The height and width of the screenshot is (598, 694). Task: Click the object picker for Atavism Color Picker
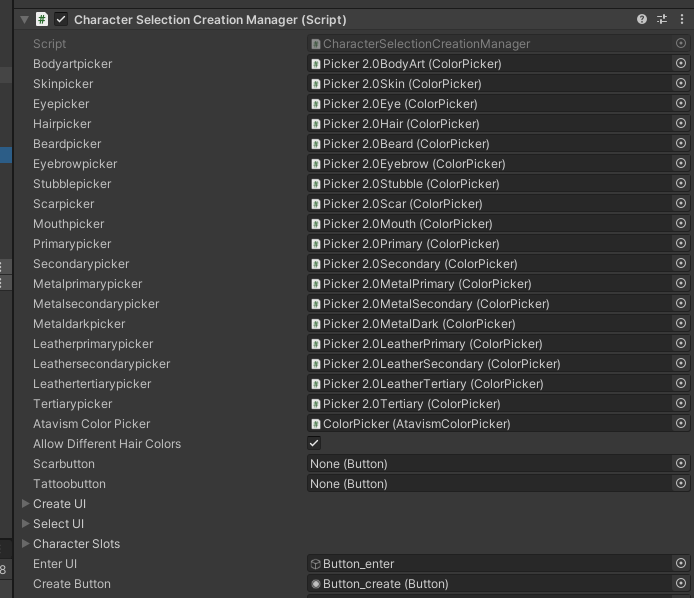[x=681, y=424]
